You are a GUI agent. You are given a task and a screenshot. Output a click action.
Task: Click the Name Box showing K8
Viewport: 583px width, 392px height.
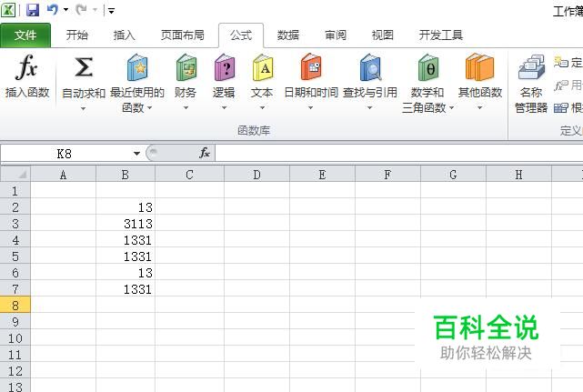point(65,154)
